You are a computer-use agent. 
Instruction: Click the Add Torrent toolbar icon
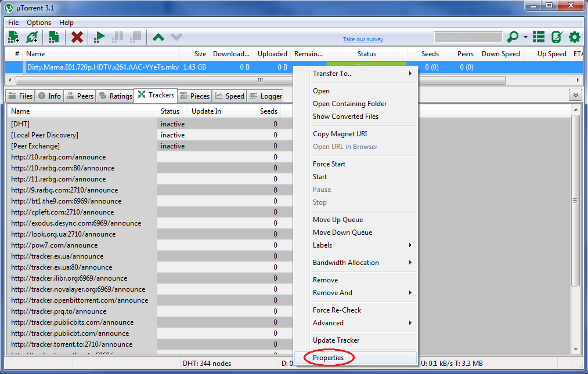point(13,37)
